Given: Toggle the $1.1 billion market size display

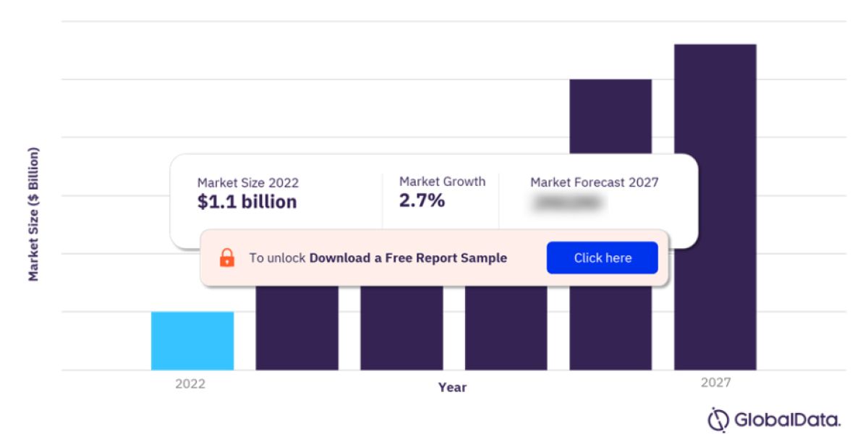Looking at the screenshot, I should click(247, 202).
